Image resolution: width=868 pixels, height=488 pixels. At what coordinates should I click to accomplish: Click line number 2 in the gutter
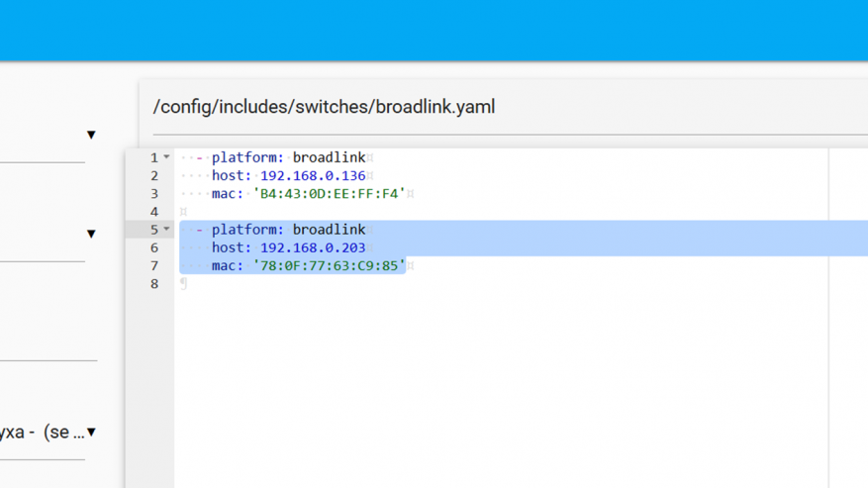[x=154, y=176]
